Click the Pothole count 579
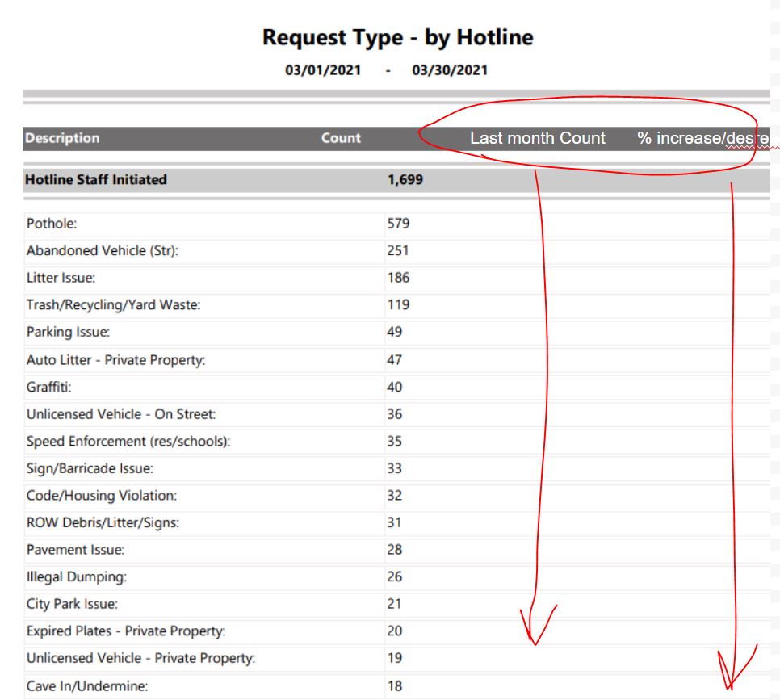The width and height of the screenshot is (780, 700). (398, 224)
